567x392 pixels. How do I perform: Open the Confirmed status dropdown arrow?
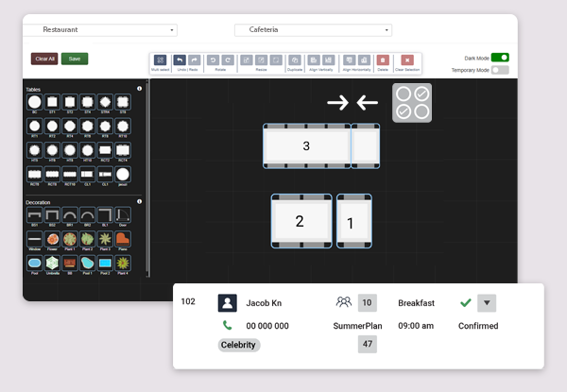487,303
